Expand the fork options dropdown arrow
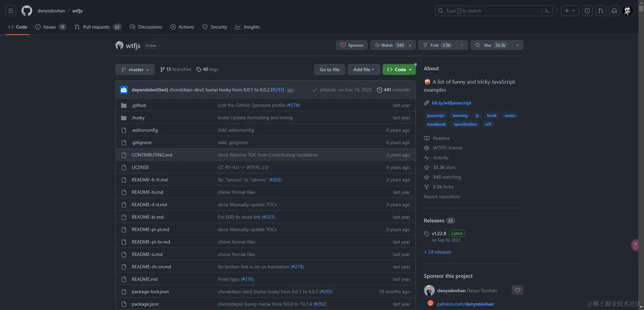 462,45
